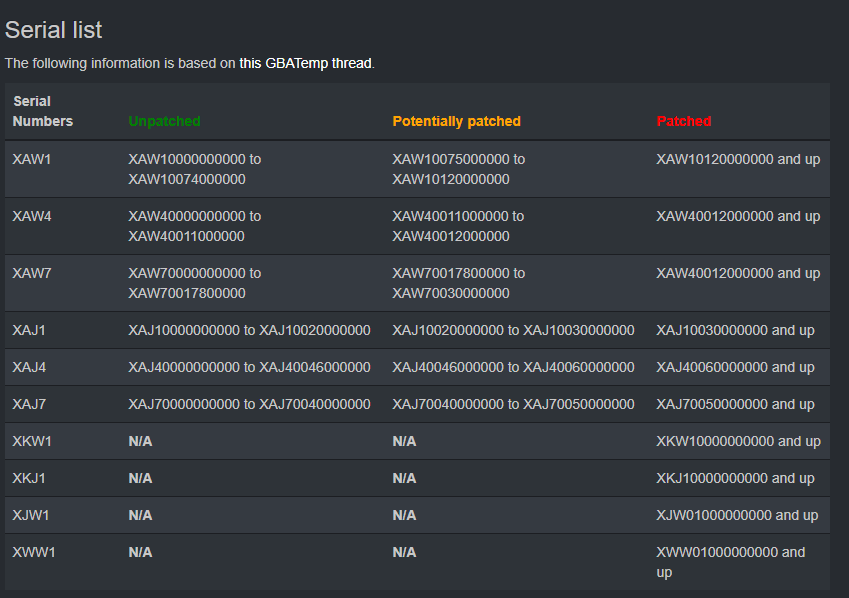Click the XKW1 row label

(32, 441)
